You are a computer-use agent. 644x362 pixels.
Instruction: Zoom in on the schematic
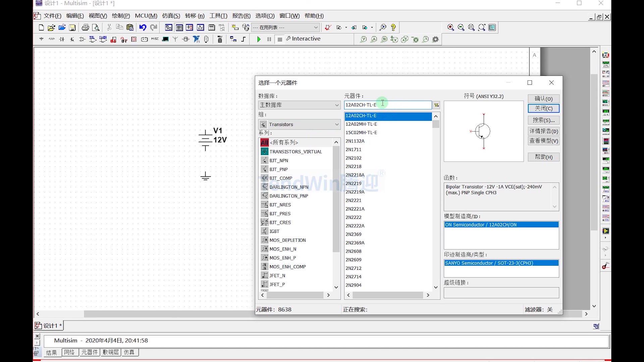click(451, 27)
